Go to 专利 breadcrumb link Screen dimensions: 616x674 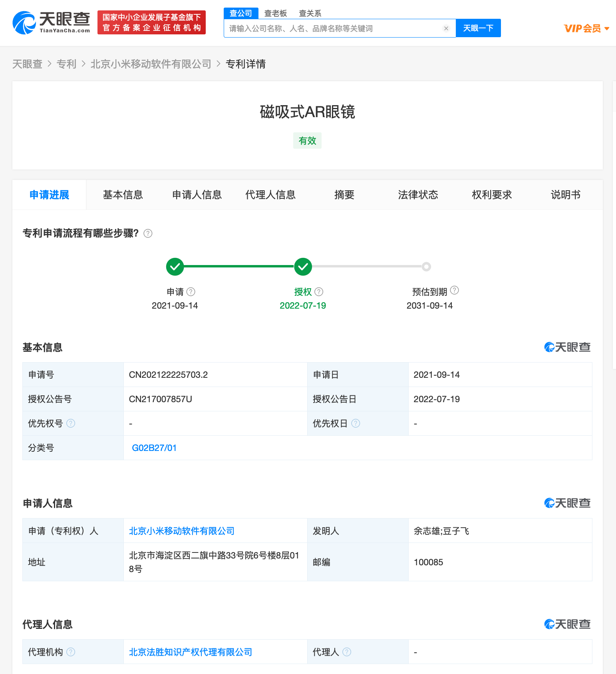coord(66,64)
